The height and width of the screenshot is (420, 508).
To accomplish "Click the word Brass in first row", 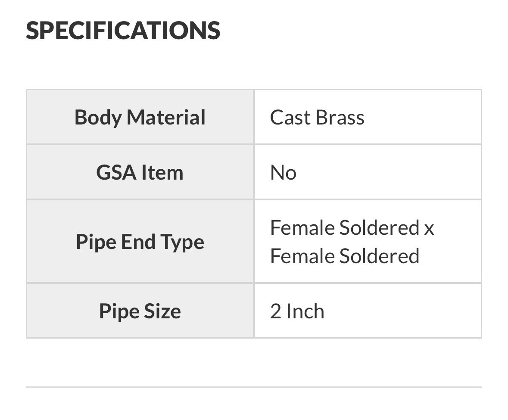I will (x=340, y=117).
